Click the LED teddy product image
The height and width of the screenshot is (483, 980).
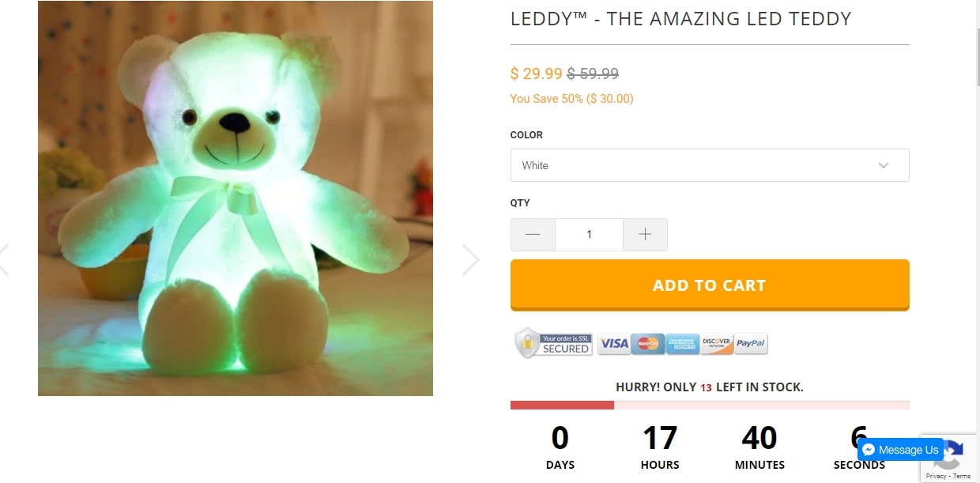236,198
